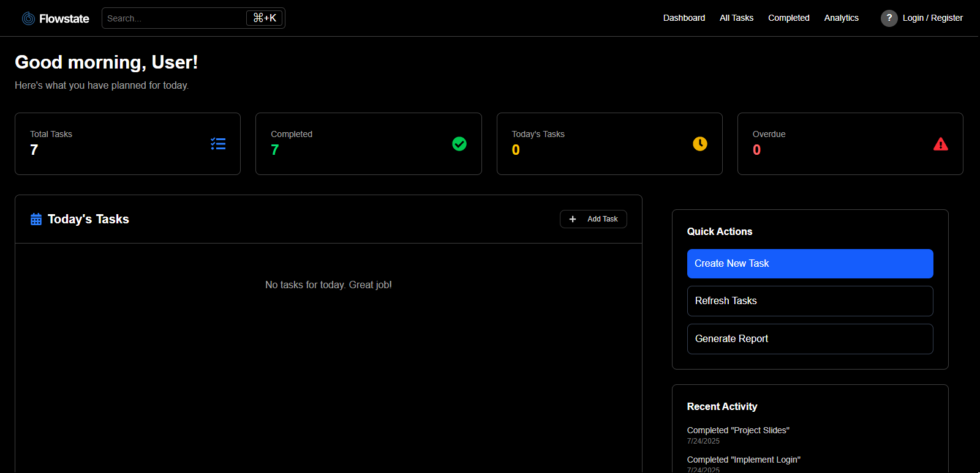Screen dimensions: 980x473
Task: Select the Completed "Implement Login" activity entry
Action: click(744, 460)
